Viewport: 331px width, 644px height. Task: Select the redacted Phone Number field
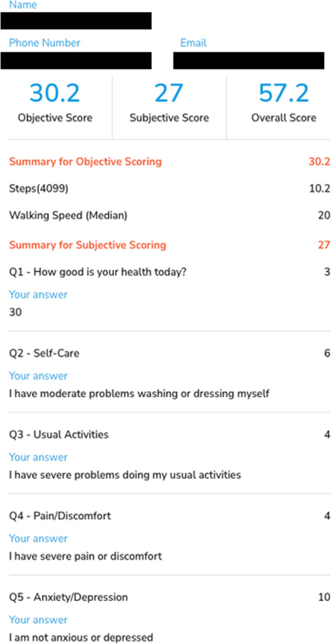point(76,61)
